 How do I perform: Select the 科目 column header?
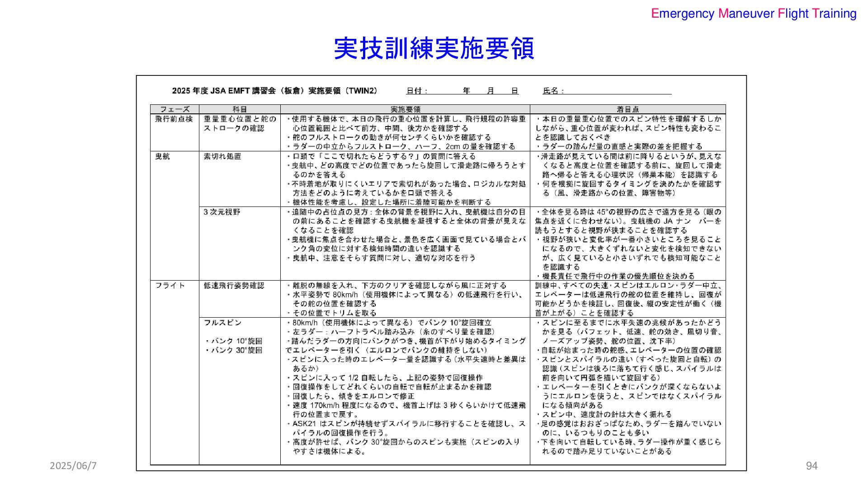click(x=240, y=109)
